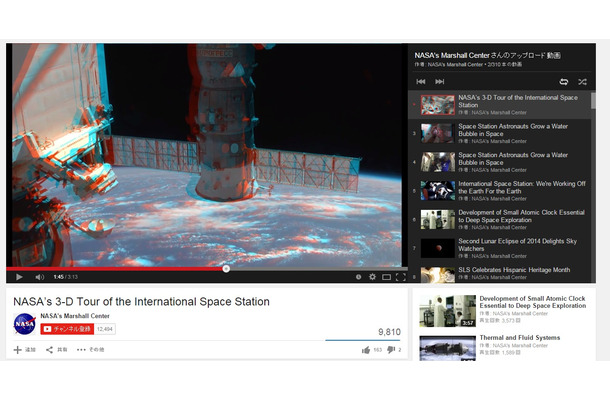The width and height of the screenshot is (610, 400).
Task: Open NASA's Marshall Center playlist title
Action: point(487,56)
